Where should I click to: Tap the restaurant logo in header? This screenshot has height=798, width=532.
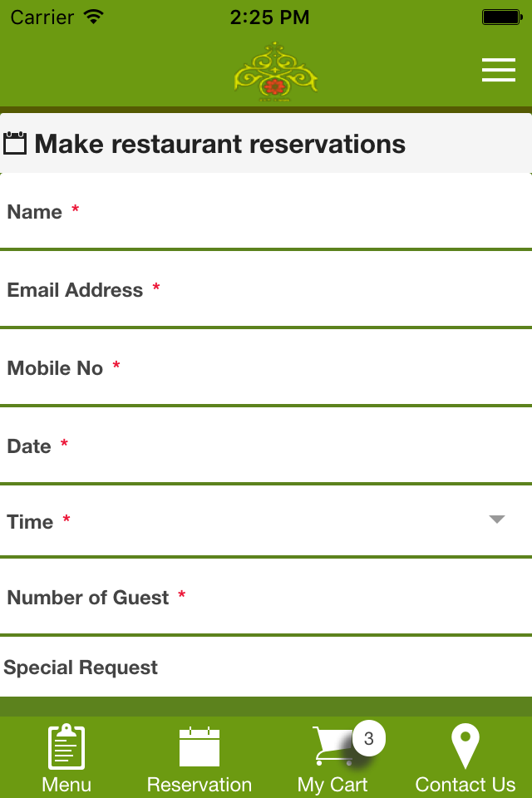(275, 72)
